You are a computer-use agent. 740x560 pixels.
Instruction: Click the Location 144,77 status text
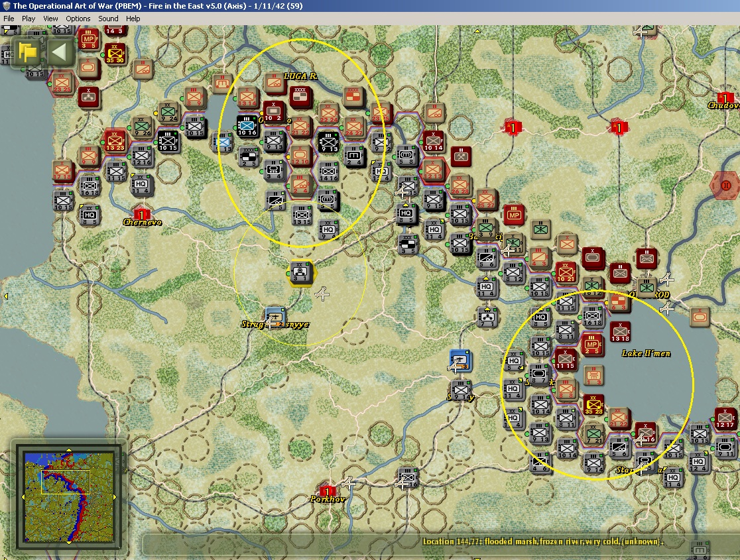click(x=542, y=541)
